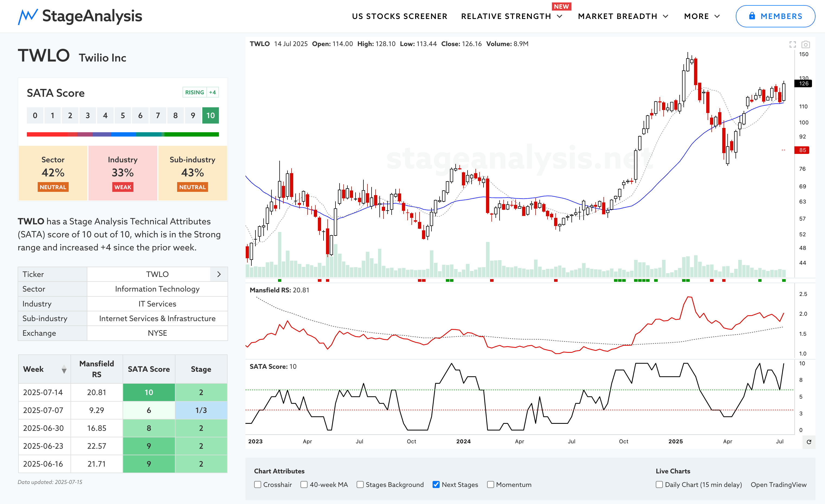Turn on Stages Background checkbox

click(x=360, y=484)
